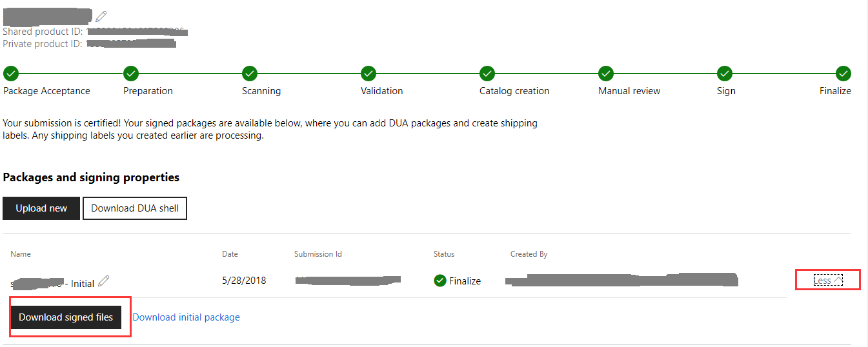Click the green Finalize status icon

coord(440,281)
